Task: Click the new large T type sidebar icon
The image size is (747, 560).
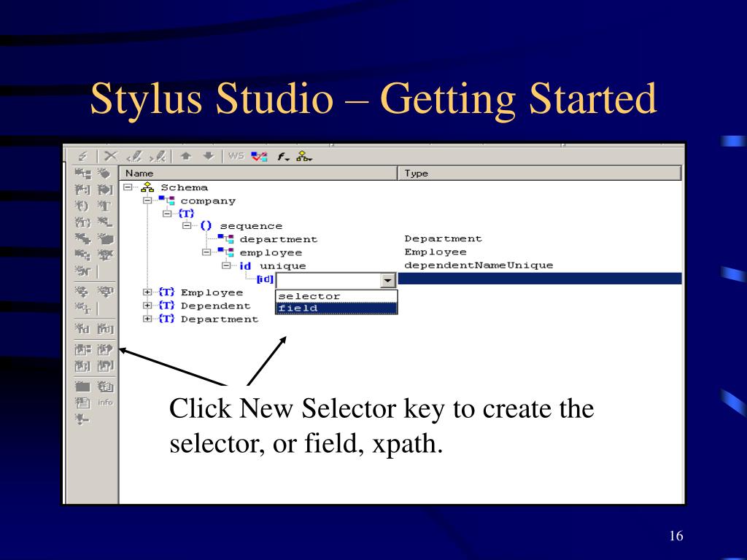Action: tap(104, 206)
